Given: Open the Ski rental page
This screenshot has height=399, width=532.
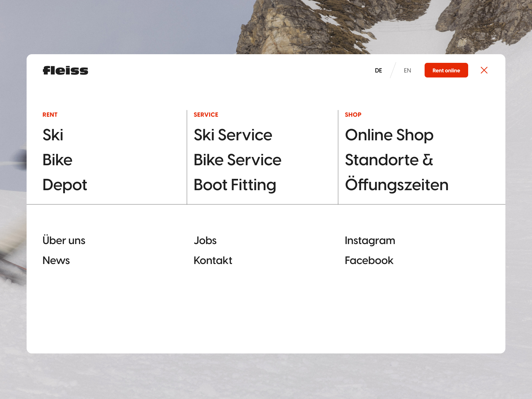Looking at the screenshot, I should 53,135.
